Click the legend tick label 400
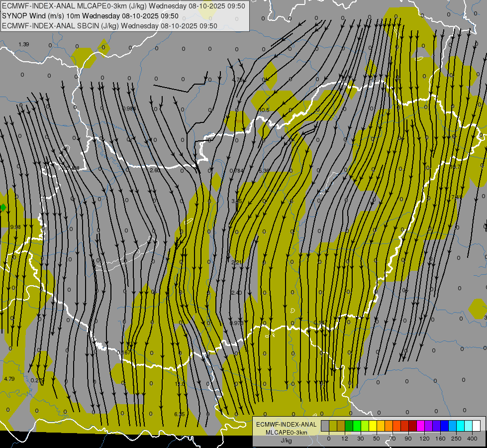The height and width of the screenshot is (448, 487). 472,439
